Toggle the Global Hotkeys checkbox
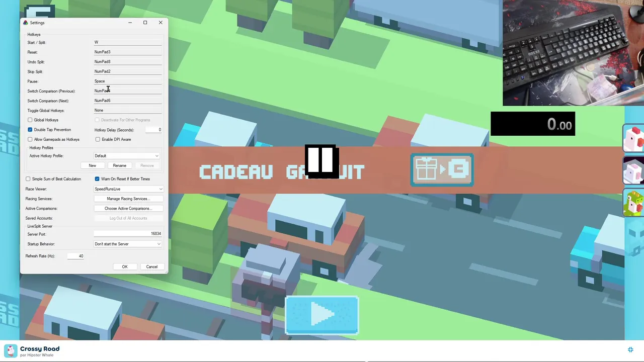The image size is (644, 362). click(x=30, y=120)
